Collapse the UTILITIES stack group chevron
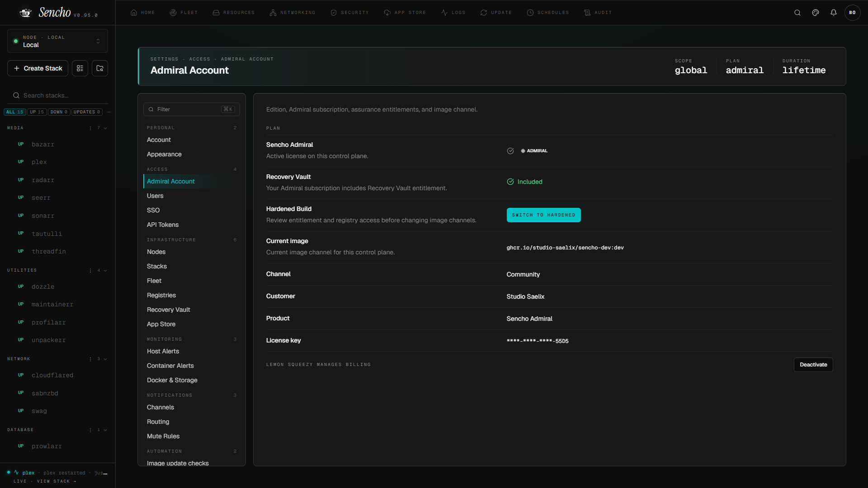 pos(105,271)
